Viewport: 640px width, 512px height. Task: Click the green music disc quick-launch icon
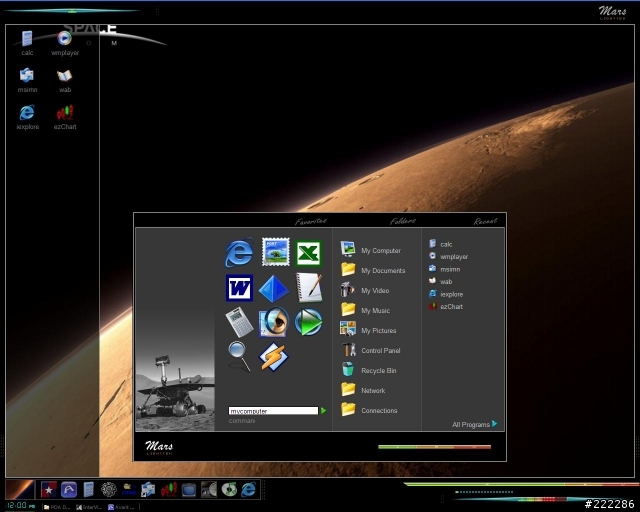click(229, 490)
